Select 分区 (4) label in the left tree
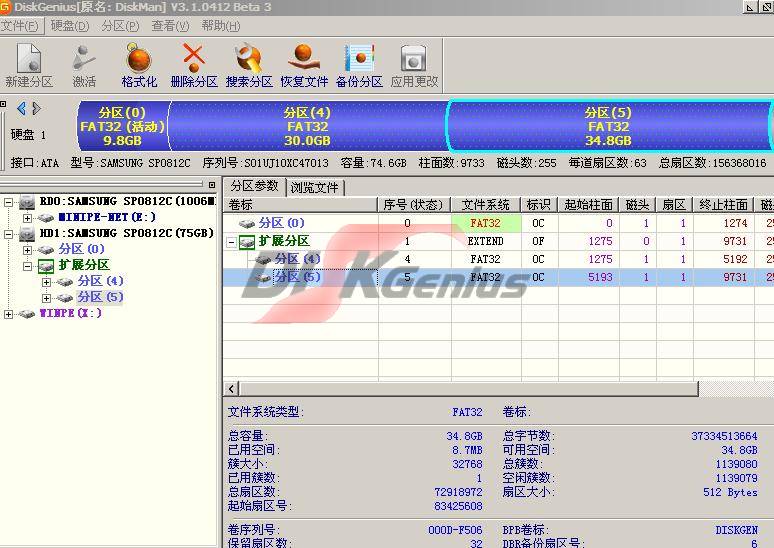This screenshot has height=548, width=774. pos(100,281)
